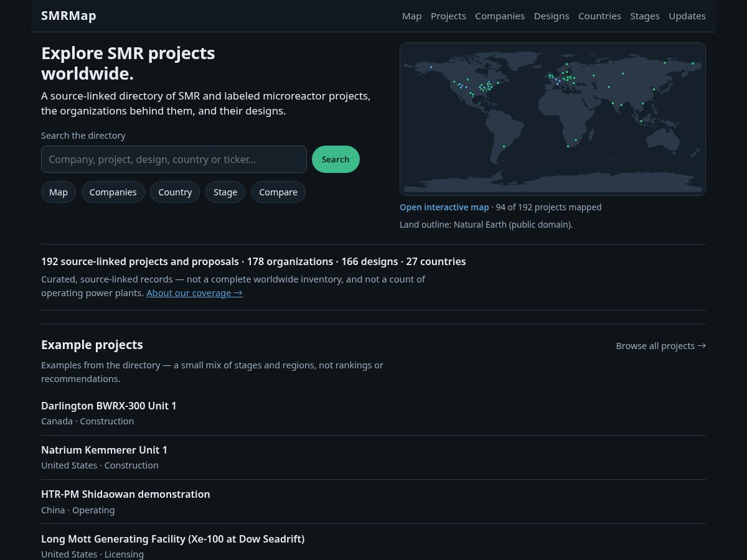Open HTR-PM Shidaowan demonstration project
This screenshot has width=747, height=560.
126,494
